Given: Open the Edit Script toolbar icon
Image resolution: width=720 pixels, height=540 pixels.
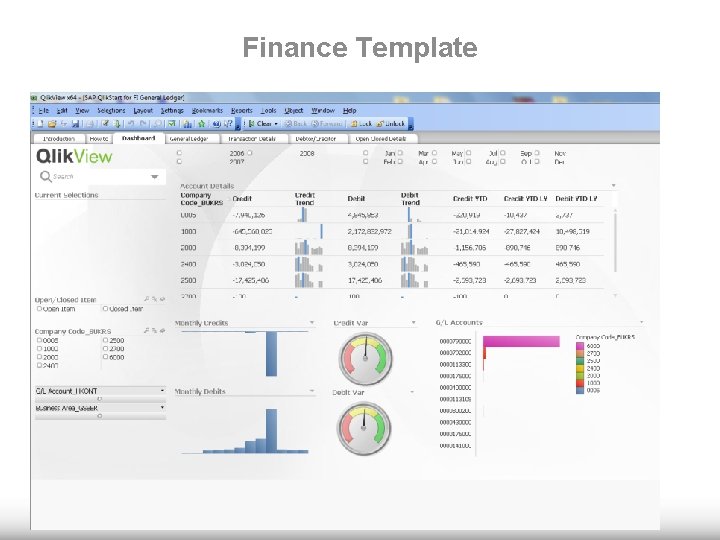Looking at the screenshot, I should pyautogui.click(x=106, y=124).
